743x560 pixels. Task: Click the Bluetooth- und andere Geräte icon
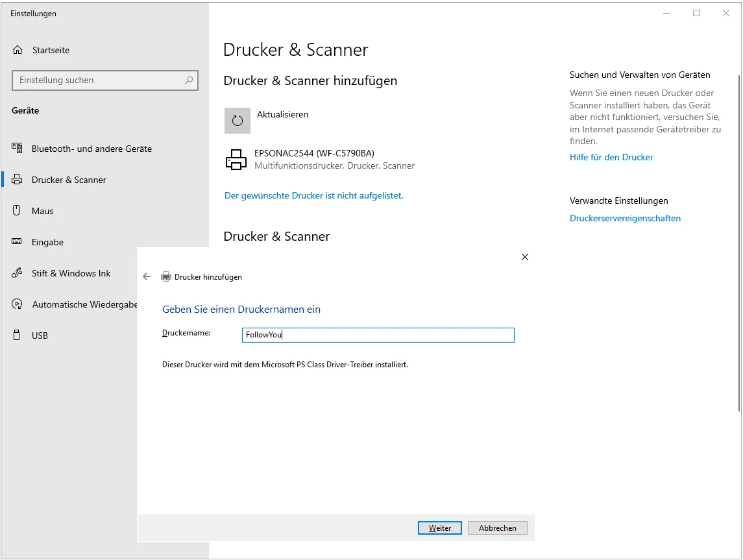pos(18,149)
